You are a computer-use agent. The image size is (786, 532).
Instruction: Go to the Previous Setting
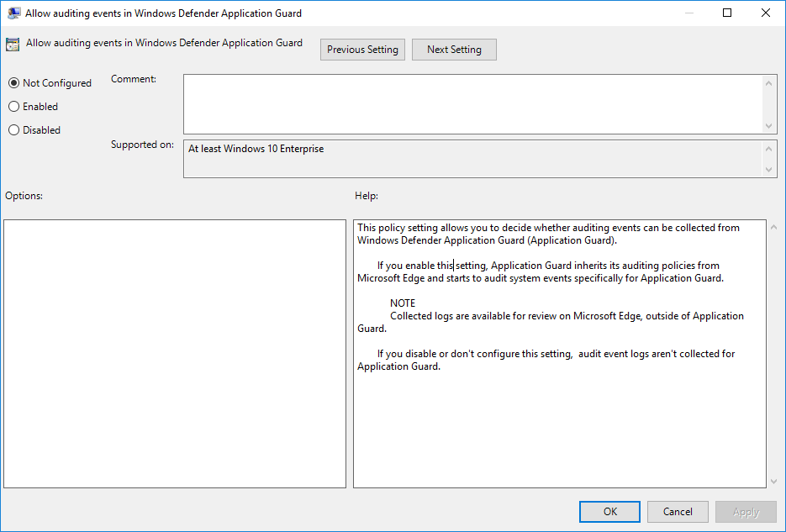click(x=362, y=50)
